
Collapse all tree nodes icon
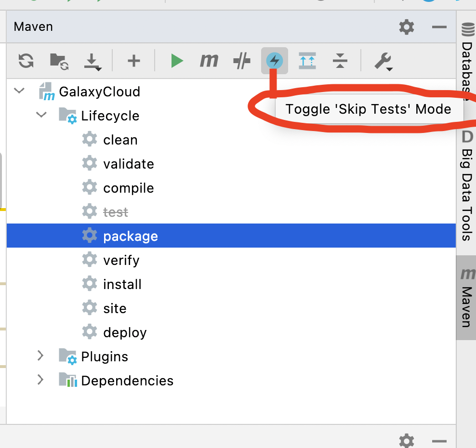340,60
